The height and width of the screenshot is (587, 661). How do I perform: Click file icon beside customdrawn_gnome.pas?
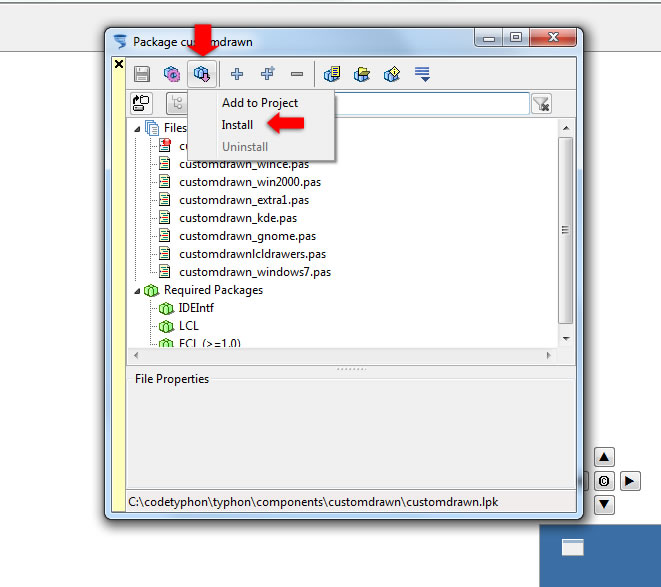point(164,236)
